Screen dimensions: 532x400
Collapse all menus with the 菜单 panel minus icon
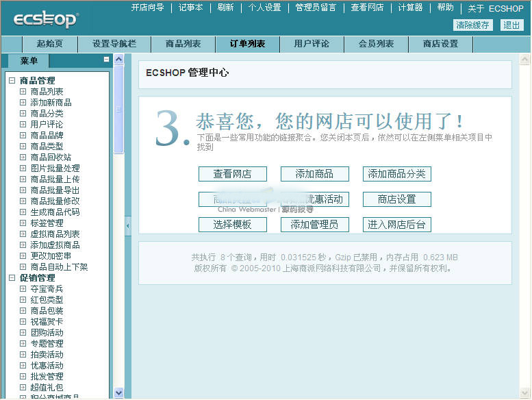106,60
